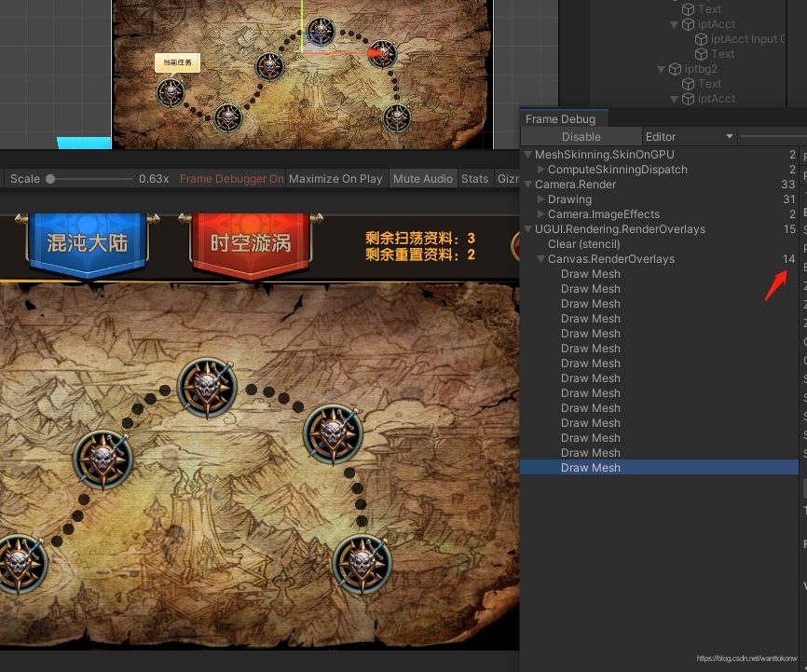Image resolution: width=807 pixels, height=672 pixels.
Task: Click cube icon of Text row under iptbg2
Action: pyautogui.click(x=688, y=84)
